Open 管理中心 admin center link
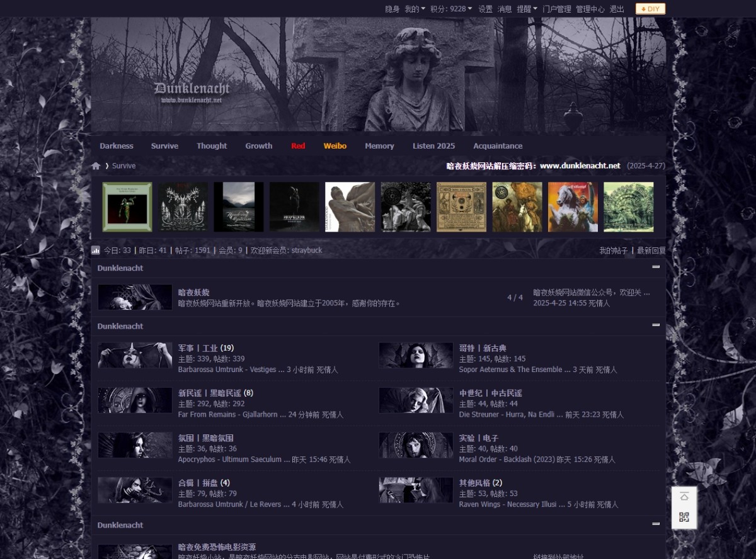Screen dimensions: 756x559 [590, 9]
